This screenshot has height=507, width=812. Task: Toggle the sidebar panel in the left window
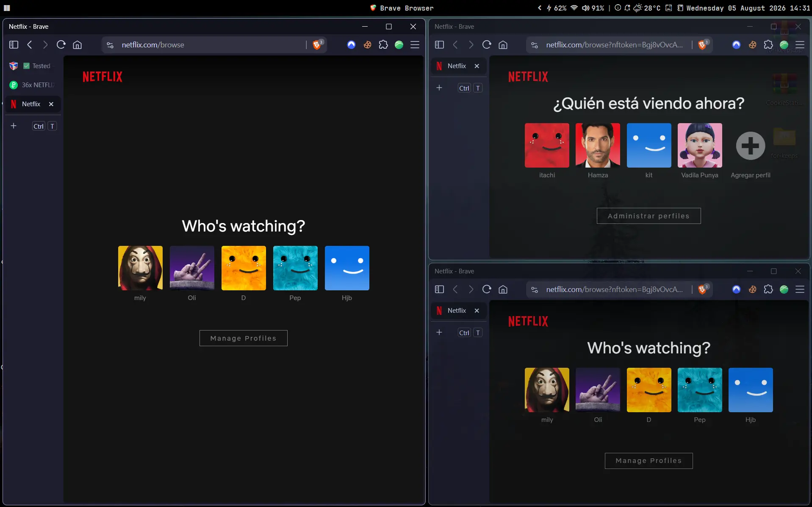(14, 45)
